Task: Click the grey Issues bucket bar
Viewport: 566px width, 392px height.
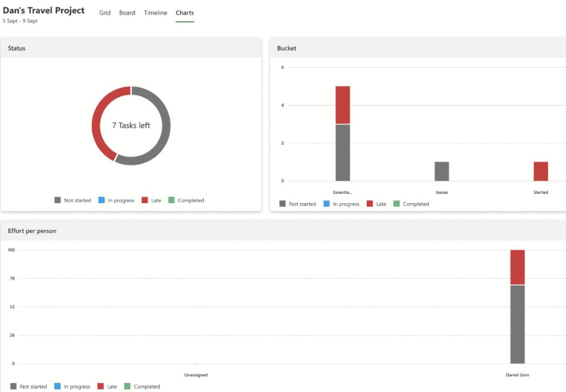Action: (441, 171)
